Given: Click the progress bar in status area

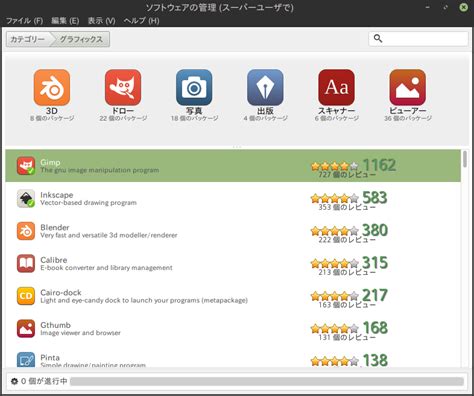Looking at the screenshot, I should (x=267, y=381).
